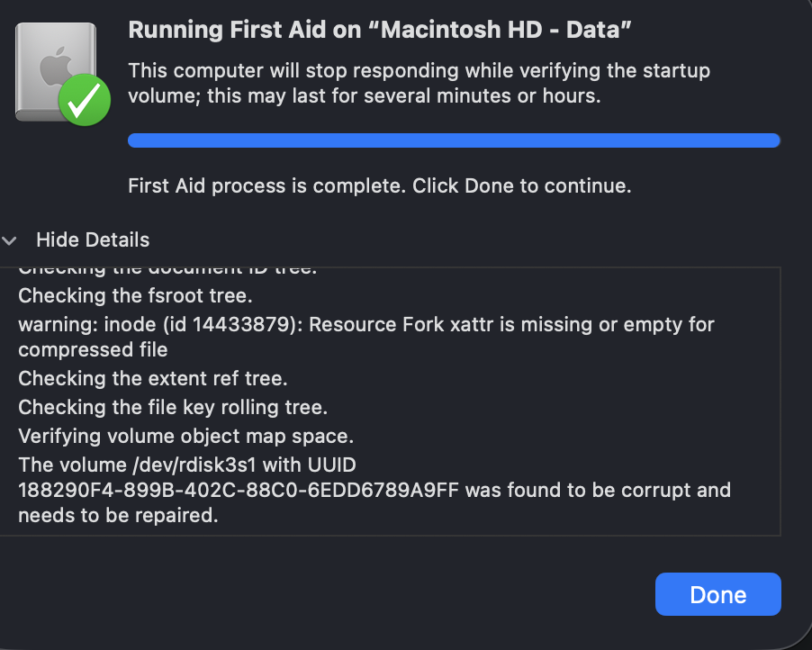This screenshot has width=812, height=650.
Task: Click the 'compressed file' log line
Action: pyautogui.click(x=93, y=349)
